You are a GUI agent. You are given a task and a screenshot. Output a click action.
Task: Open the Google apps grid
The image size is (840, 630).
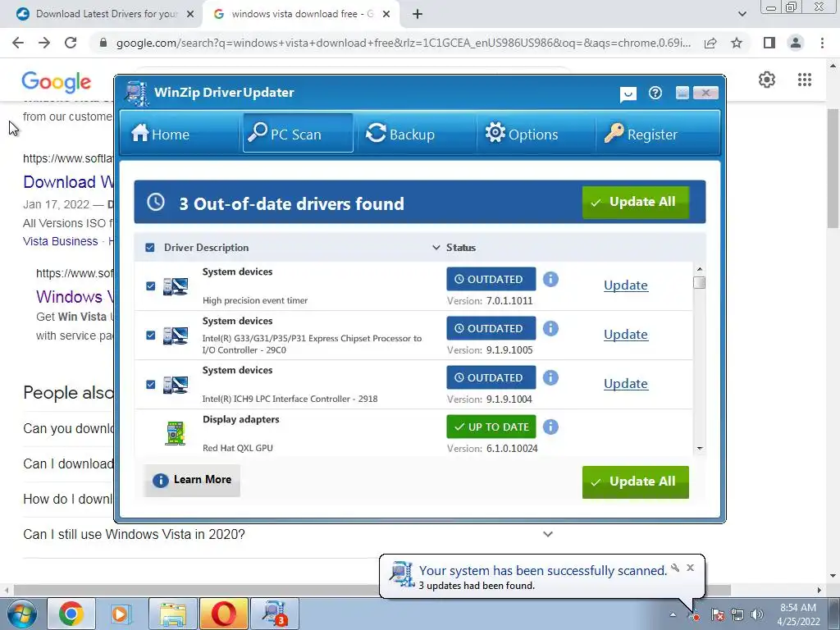tap(805, 80)
